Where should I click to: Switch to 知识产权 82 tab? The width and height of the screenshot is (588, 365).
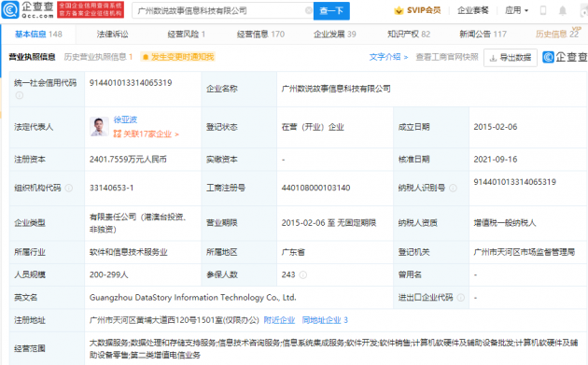(409, 35)
